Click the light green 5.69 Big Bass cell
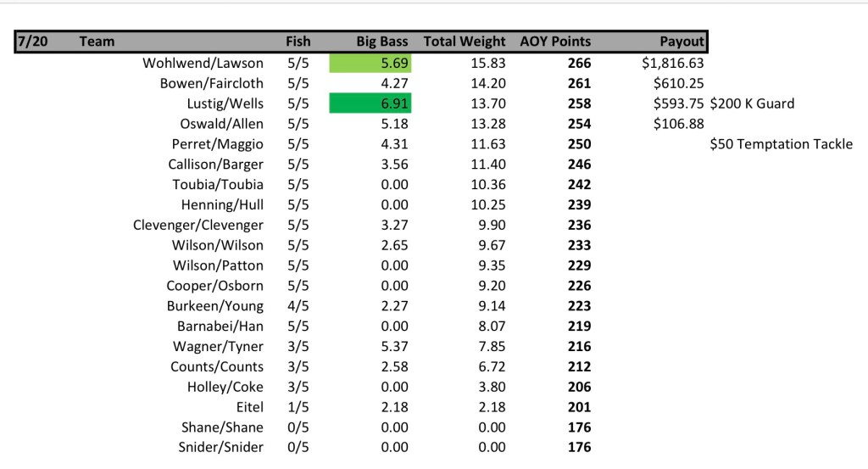Image resolution: width=868 pixels, height=469 pixels. tap(369, 63)
